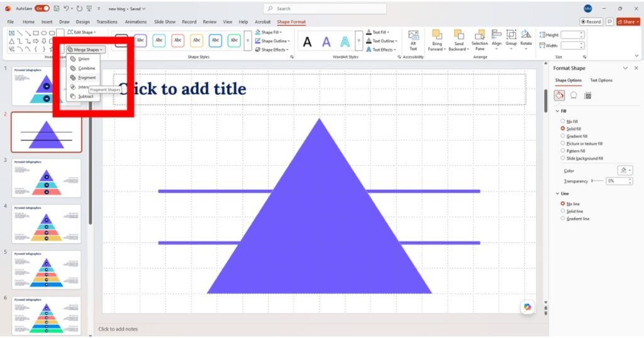
Task: Click the Save icon in title bar
Action: pos(57,8)
